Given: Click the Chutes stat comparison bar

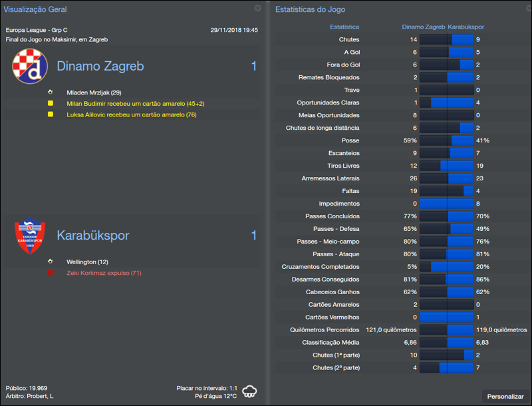Looking at the screenshot, I should click(x=446, y=40).
